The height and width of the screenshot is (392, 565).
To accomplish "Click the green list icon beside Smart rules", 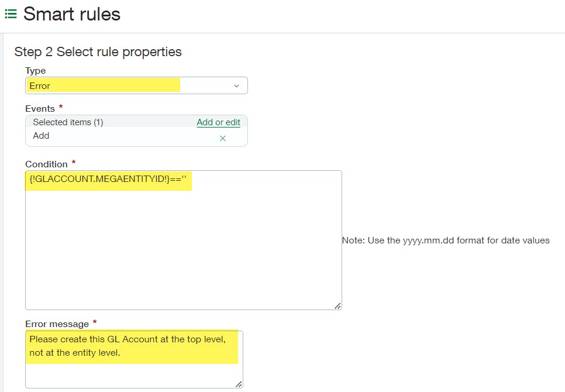I will click(11, 13).
